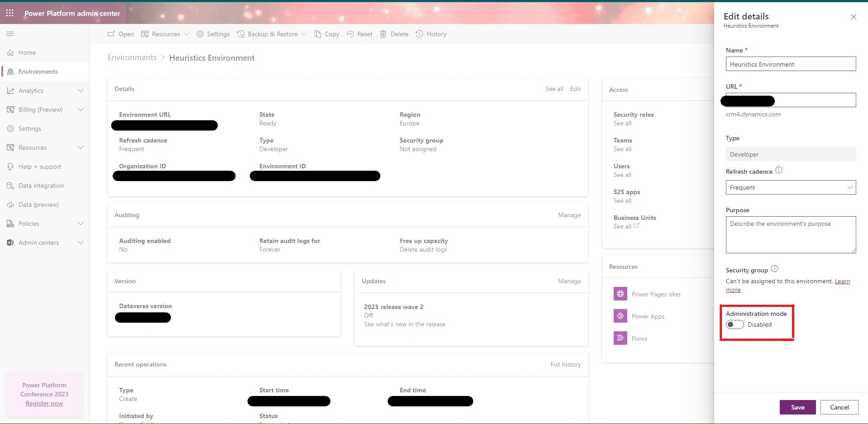Image resolution: width=868 pixels, height=424 pixels.
Task: Click the Flows resource icon
Action: point(620,338)
